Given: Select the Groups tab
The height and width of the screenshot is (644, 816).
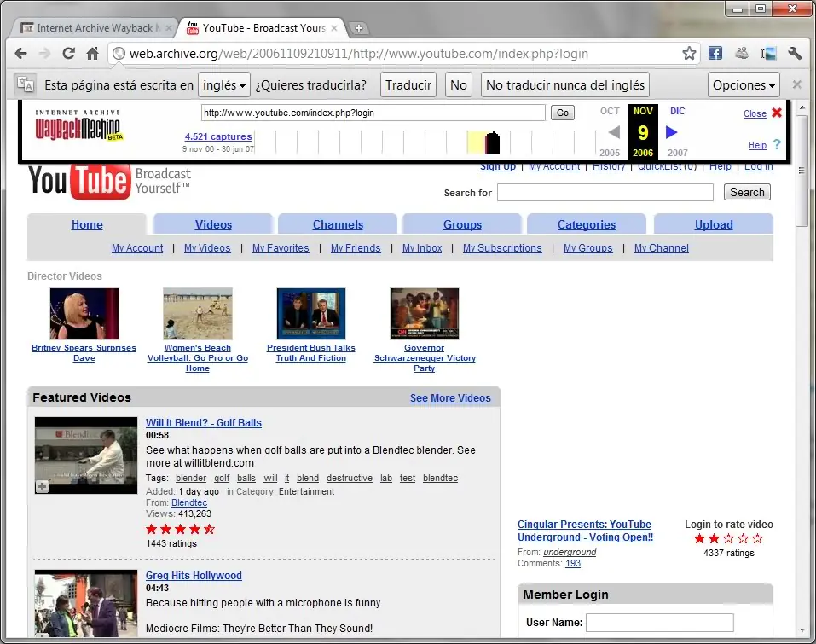Looking at the screenshot, I should pyautogui.click(x=462, y=224).
